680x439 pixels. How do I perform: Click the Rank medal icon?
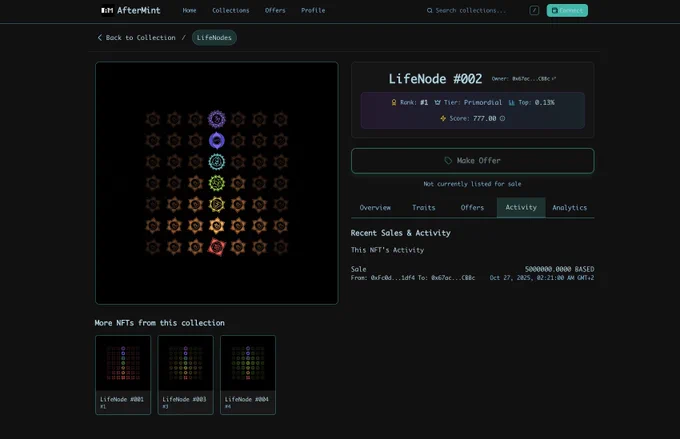point(394,102)
